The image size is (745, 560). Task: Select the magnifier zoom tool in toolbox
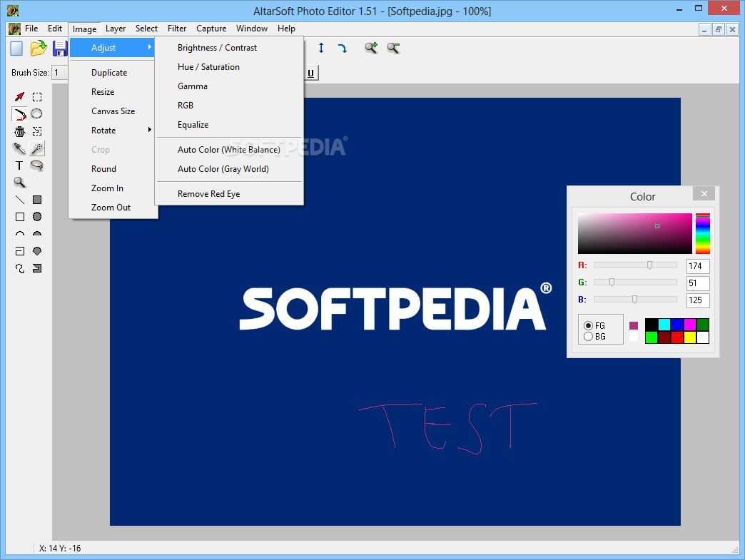coord(19,183)
